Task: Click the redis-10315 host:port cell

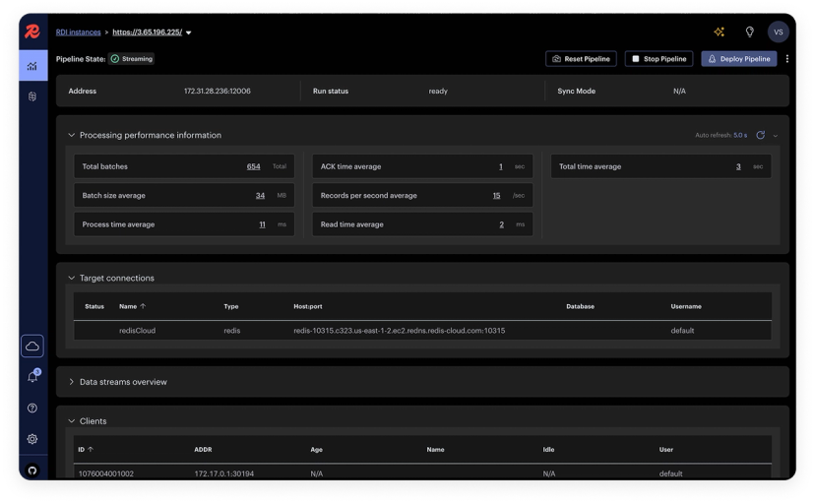Action: (x=400, y=331)
